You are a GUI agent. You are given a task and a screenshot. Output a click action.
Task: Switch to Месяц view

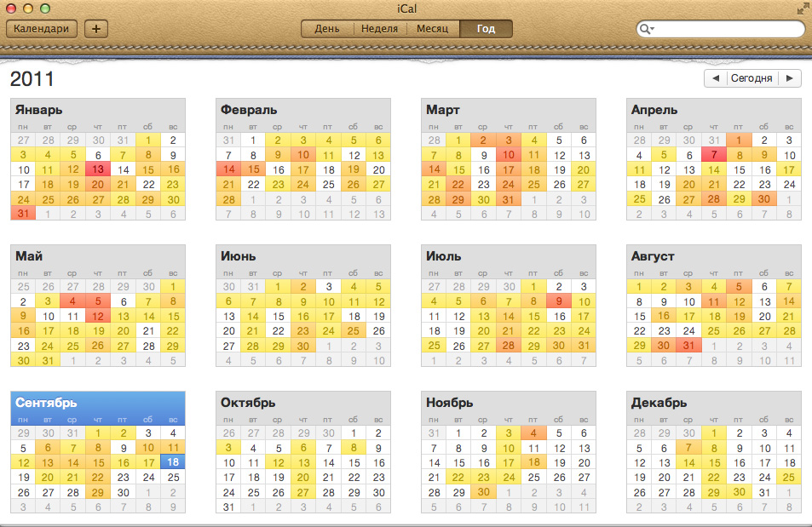[x=433, y=28]
